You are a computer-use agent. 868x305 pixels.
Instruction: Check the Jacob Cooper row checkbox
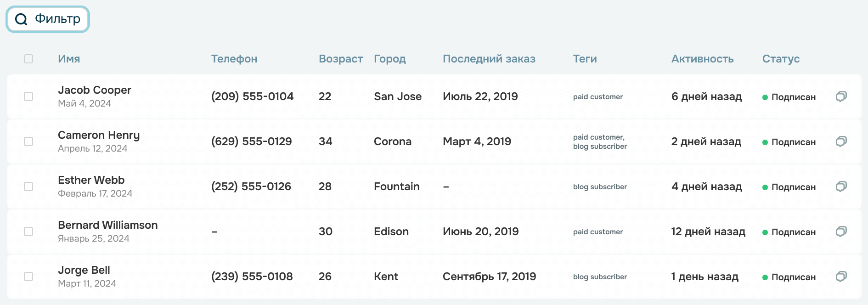coord(28,96)
